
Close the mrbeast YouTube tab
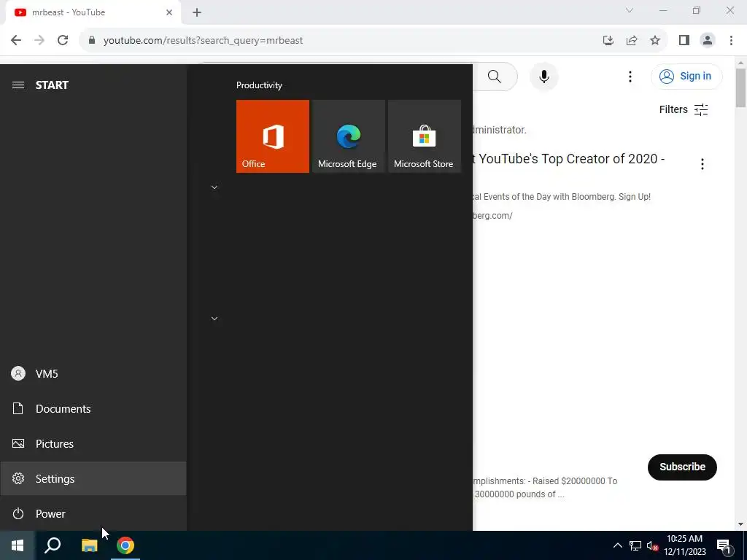click(x=169, y=12)
